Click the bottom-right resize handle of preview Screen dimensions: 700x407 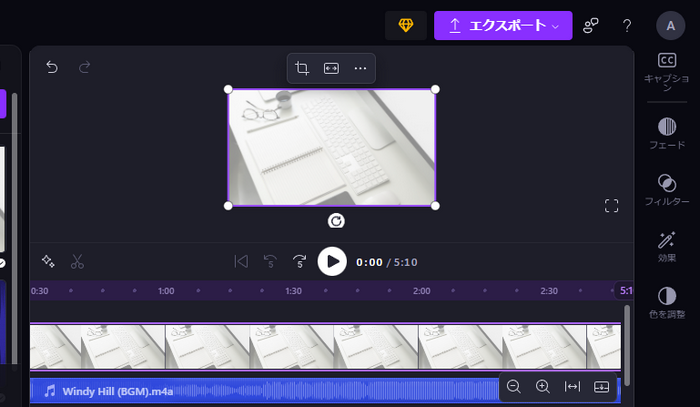point(435,206)
